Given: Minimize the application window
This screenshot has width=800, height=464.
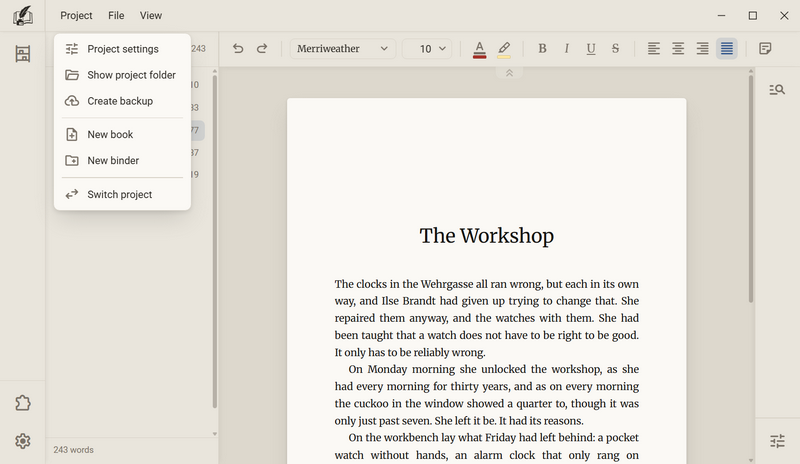Looking at the screenshot, I should [x=721, y=15].
